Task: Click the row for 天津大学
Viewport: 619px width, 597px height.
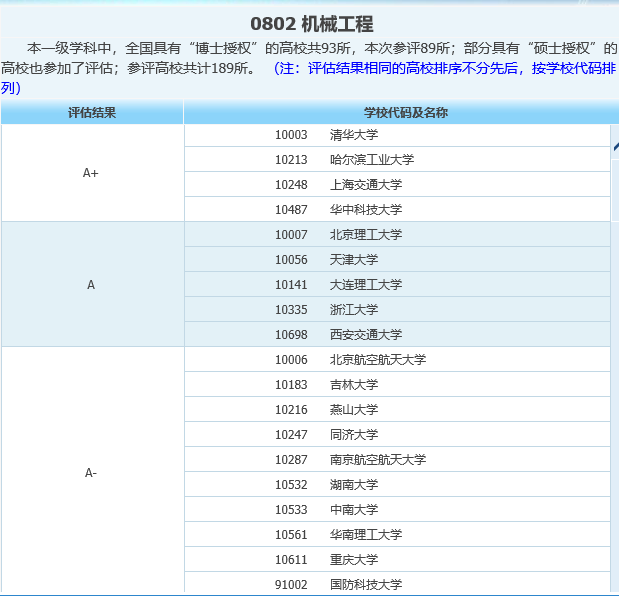Action: coord(397,259)
